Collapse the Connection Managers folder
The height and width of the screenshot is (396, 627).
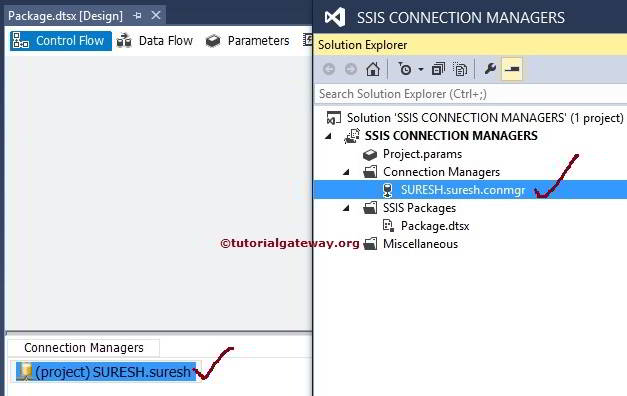coord(347,172)
